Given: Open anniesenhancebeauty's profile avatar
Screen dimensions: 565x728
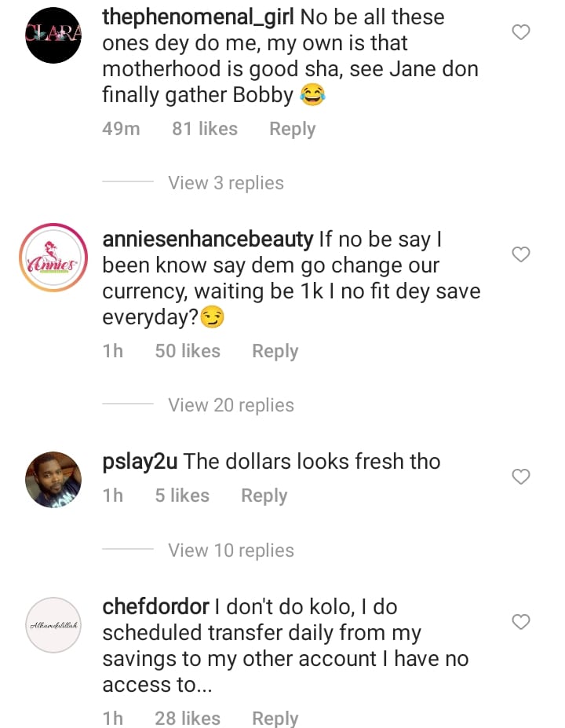Looking at the screenshot, I should click(53, 258).
